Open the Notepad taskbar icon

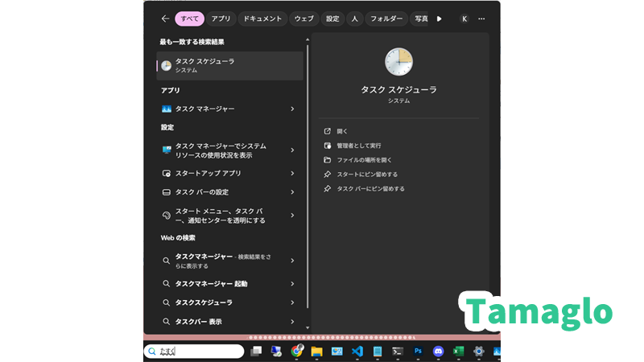tap(378, 352)
